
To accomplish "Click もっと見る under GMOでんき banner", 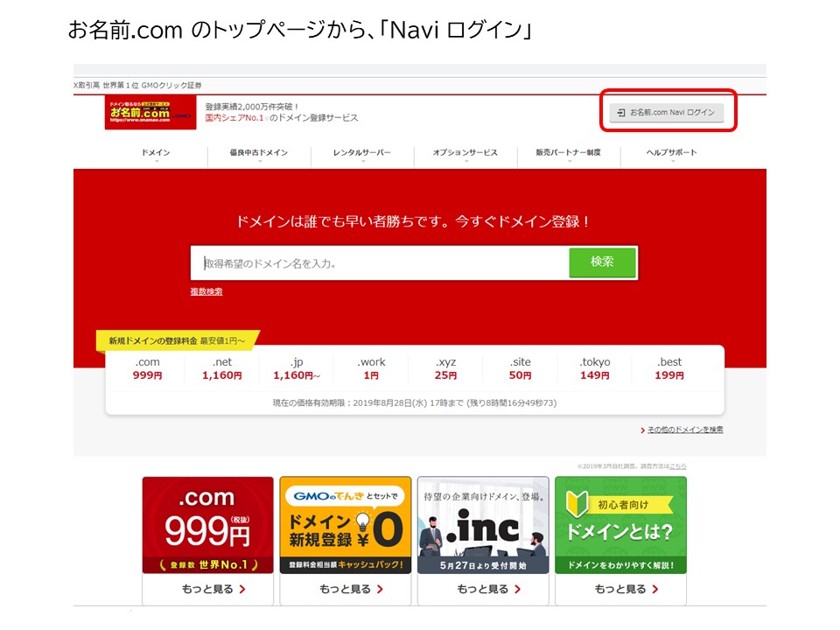I will click(351, 589).
